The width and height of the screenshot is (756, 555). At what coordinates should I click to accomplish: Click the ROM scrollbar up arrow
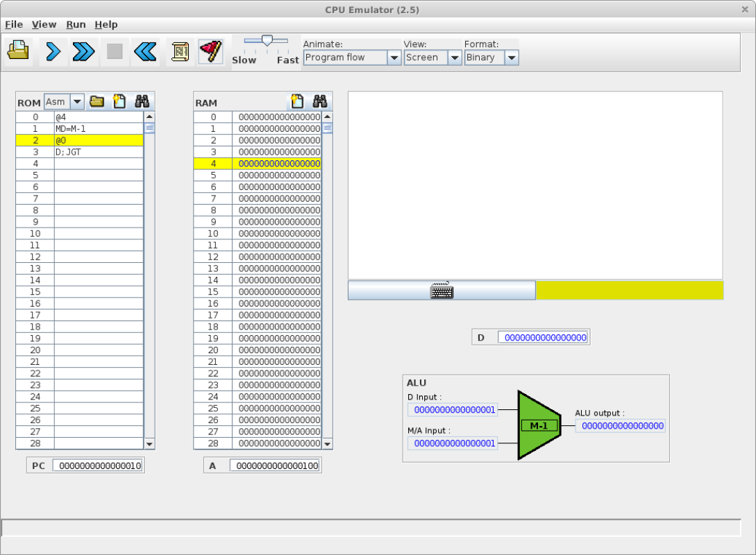pos(149,117)
